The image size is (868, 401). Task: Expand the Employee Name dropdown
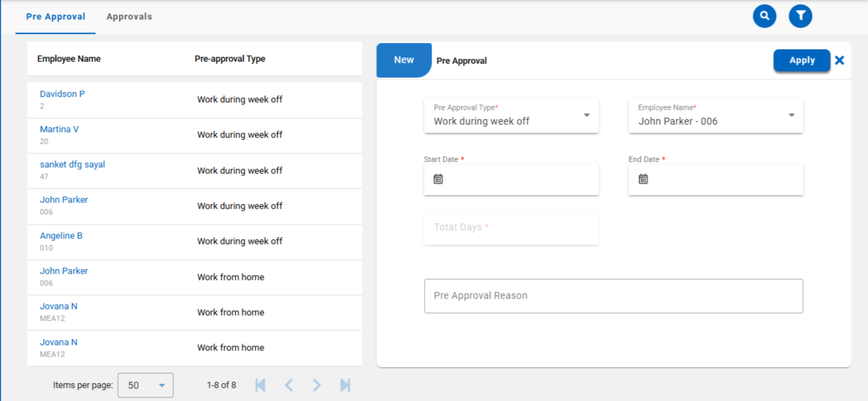click(x=791, y=115)
